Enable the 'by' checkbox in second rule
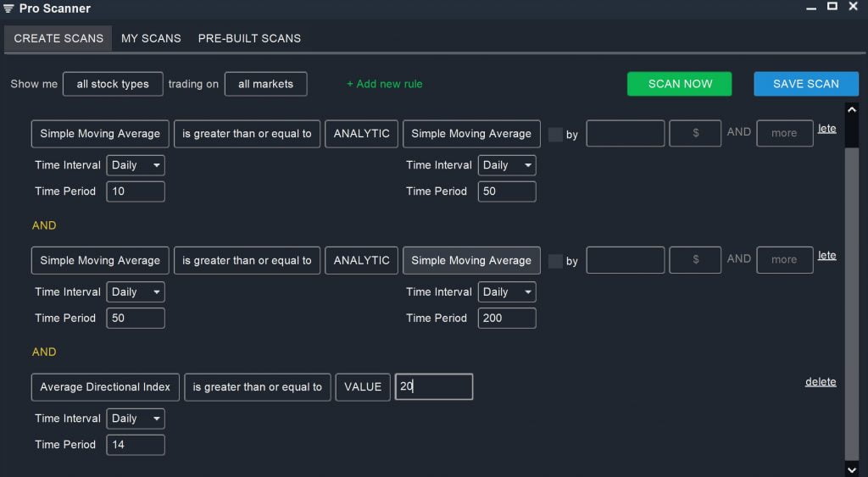Viewport: 868px width, 477px height. (x=555, y=261)
